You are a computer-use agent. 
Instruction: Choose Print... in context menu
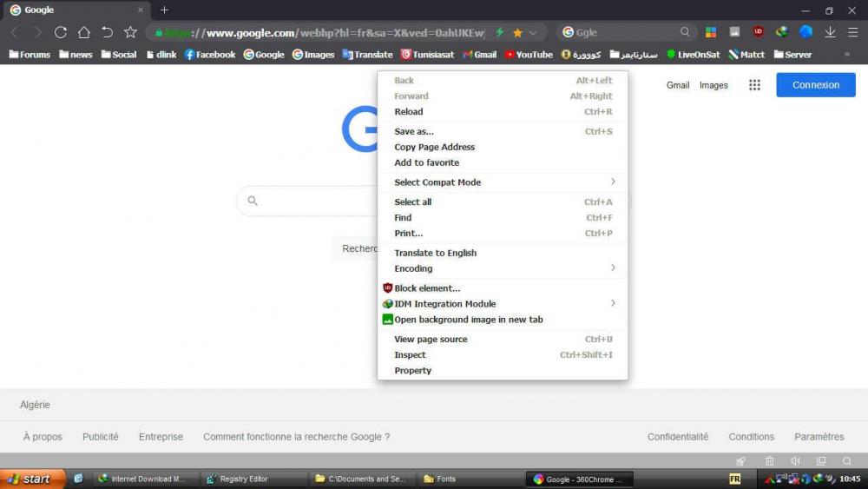(503, 233)
